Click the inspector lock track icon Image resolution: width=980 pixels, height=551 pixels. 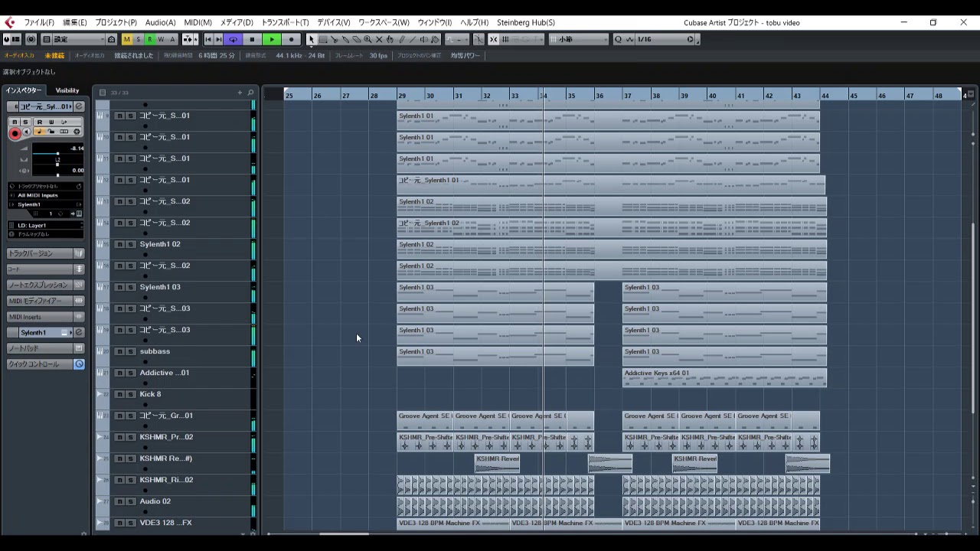tap(51, 132)
